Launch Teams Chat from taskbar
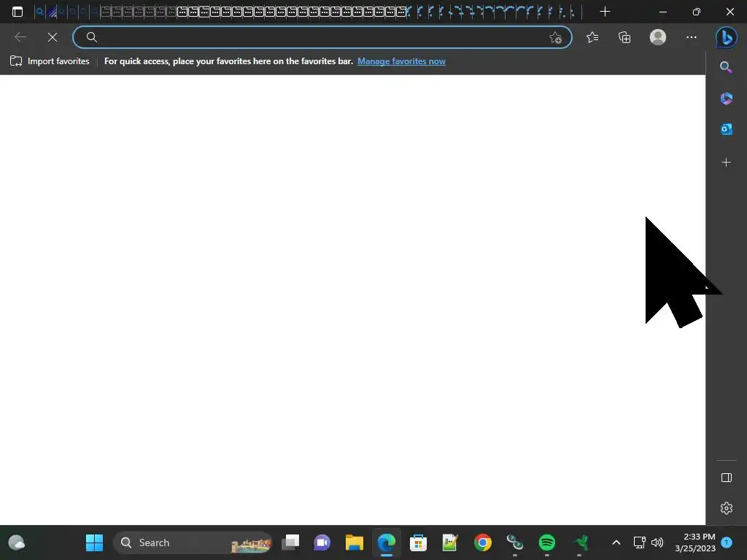Image resolution: width=747 pixels, height=560 pixels. 322,542
